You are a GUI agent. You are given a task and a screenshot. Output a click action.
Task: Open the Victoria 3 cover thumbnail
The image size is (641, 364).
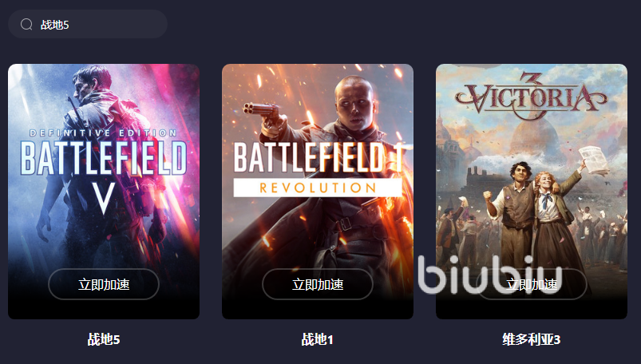pyautogui.click(x=532, y=192)
